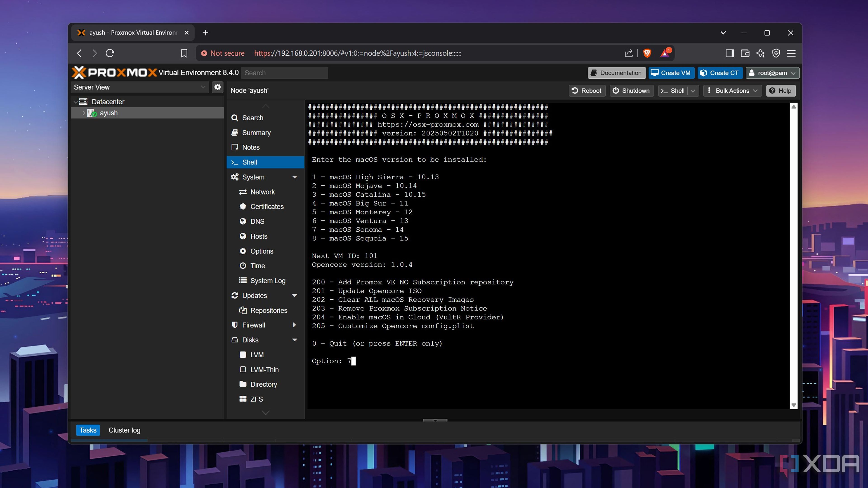868x488 pixels.
Task: Collapse the System menu section
Action: tap(295, 177)
